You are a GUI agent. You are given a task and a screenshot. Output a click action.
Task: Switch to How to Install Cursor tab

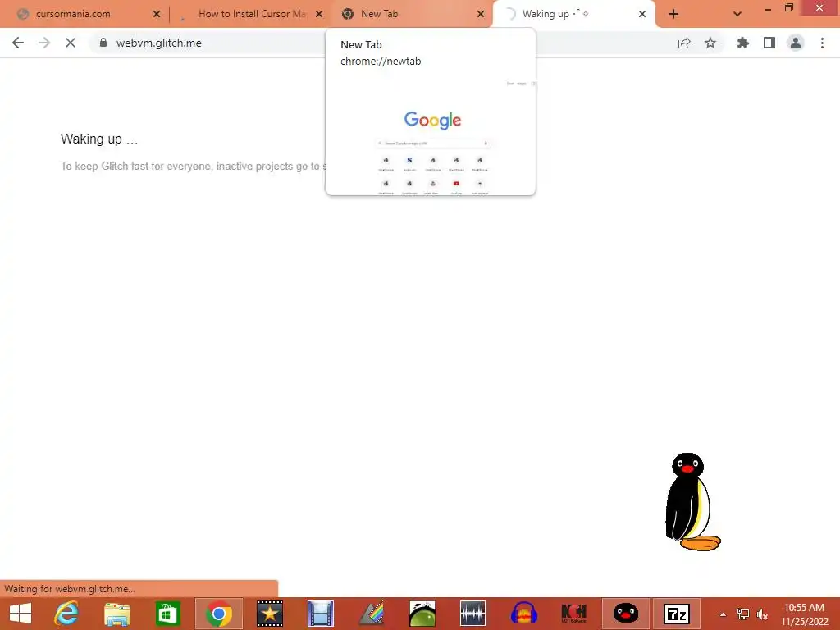point(251,14)
